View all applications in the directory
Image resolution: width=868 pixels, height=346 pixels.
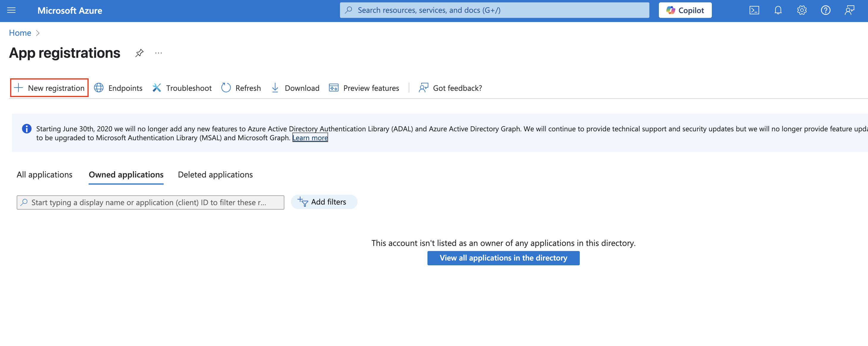coord(503,258)
